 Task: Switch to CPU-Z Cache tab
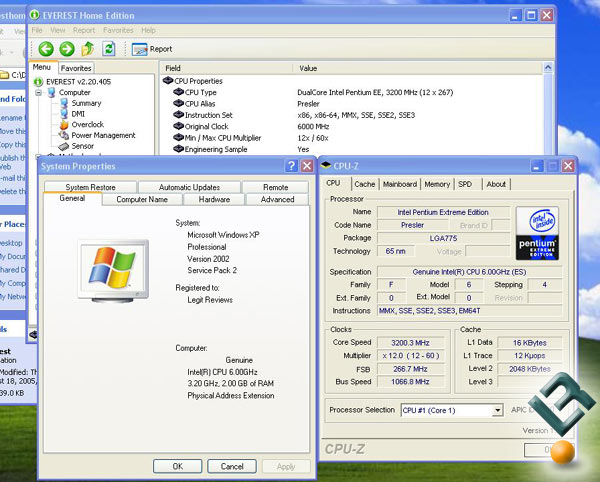364,184
